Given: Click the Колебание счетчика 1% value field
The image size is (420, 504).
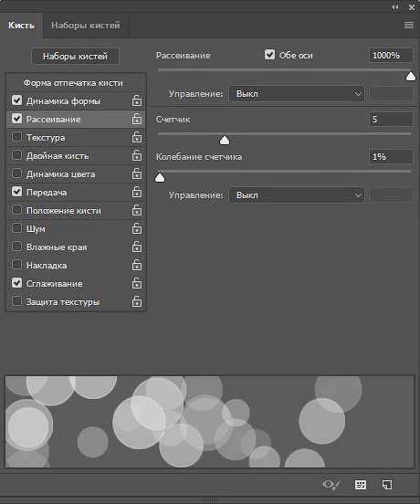Looking at the screenshot, I should [x=391, y=156].
